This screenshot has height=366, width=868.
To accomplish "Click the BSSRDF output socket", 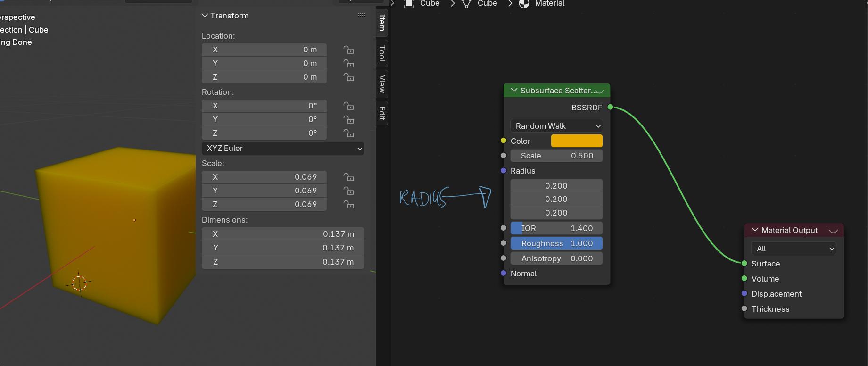I will click(610, 107).
